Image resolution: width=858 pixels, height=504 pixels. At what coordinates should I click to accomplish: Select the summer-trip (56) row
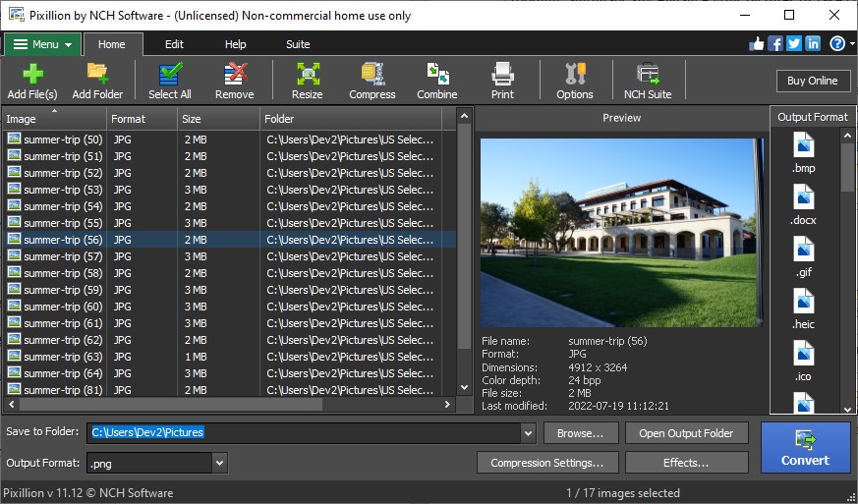point(229,240)
